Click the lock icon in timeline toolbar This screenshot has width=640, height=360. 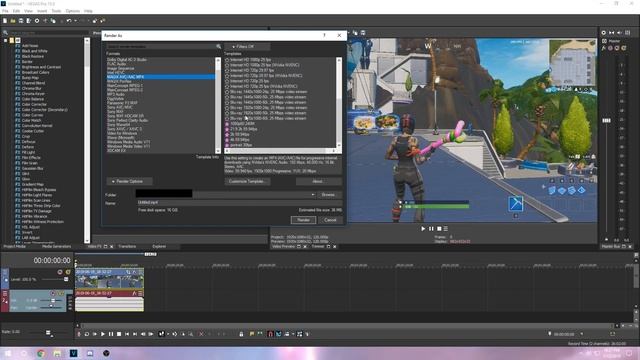[241, 334]
